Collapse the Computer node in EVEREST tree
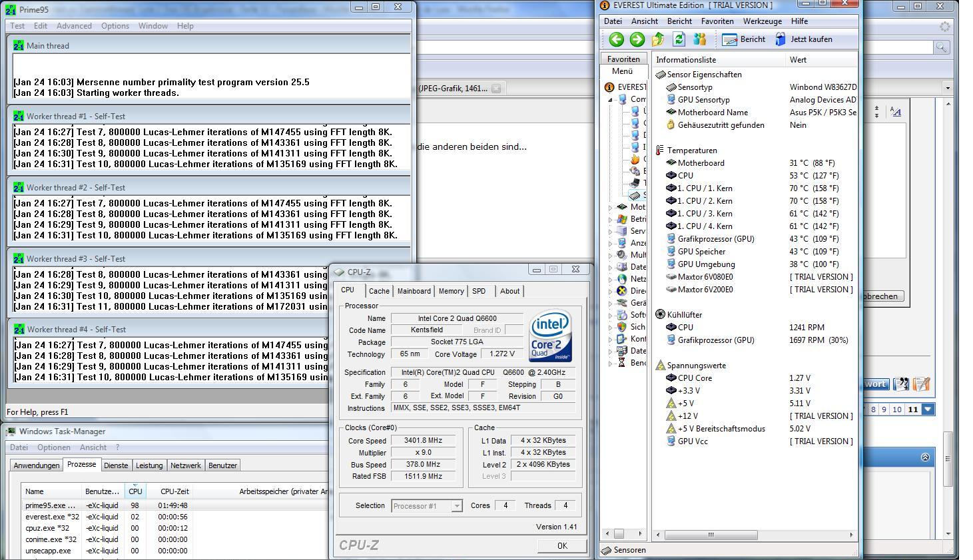 (610, 100)
